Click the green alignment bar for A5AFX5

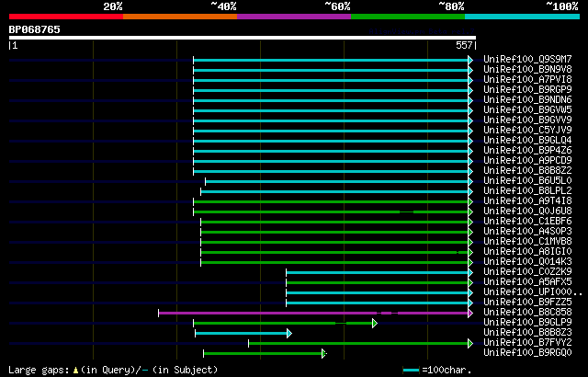click(x=378, y=283)
